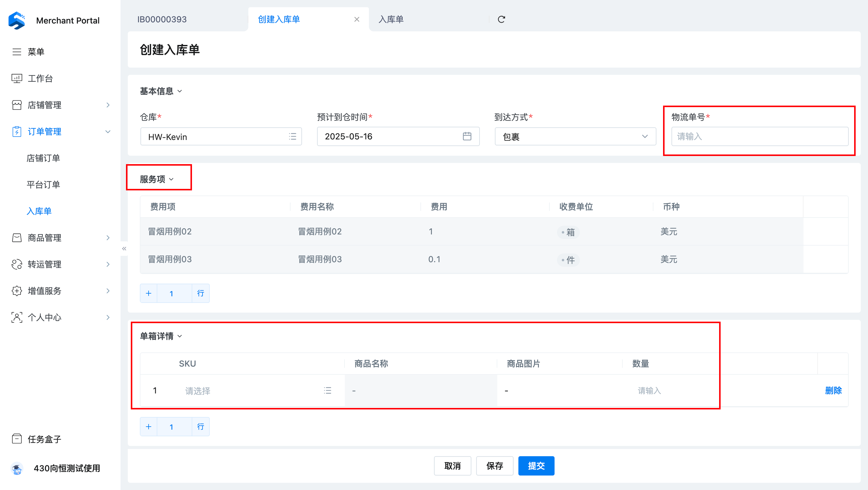This screenshot has height=490, width=868.
Task: Click the 删除 link in SKU row
Action: point(833,390)
